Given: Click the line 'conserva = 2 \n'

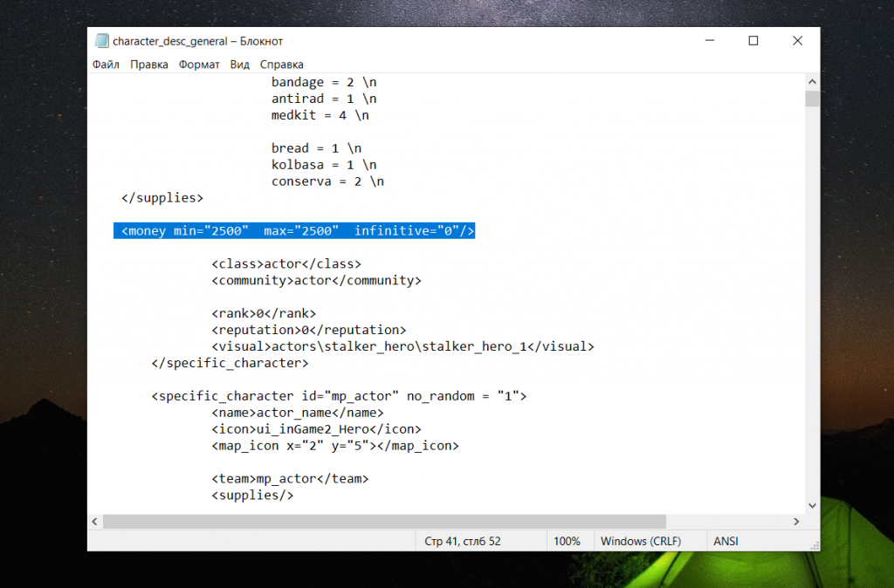Looking at the screenshot, I should (328, 181).
